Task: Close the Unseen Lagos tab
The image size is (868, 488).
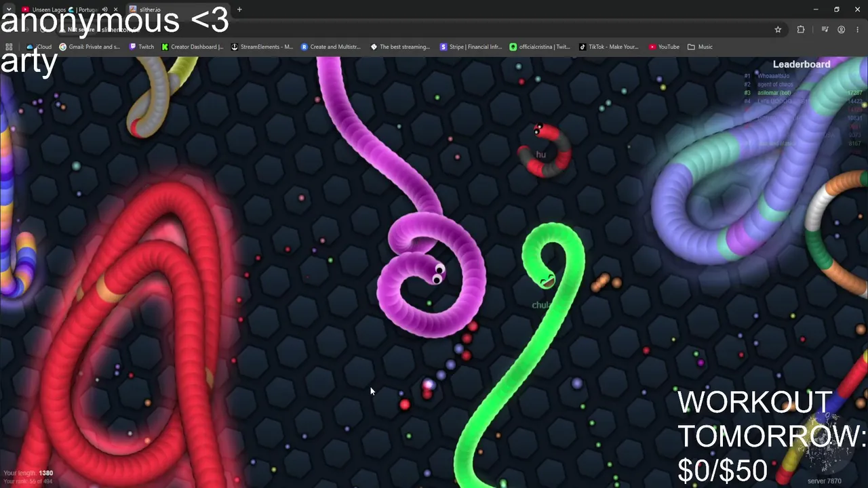Action: (115, 9)
